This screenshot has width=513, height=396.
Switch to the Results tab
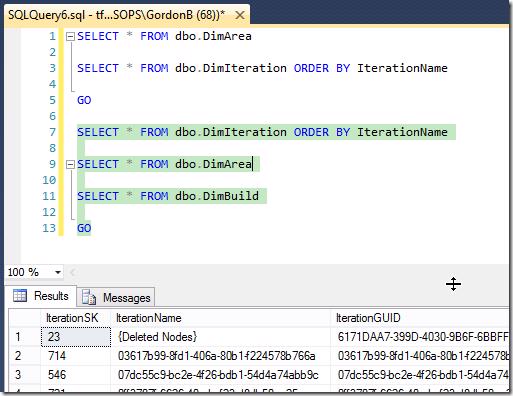tap(41, 296)
